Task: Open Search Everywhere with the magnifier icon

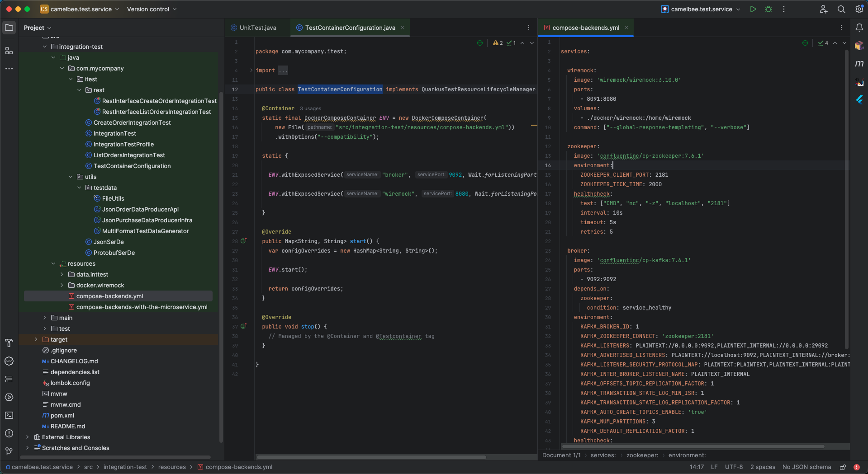Action: click(841, 9)
